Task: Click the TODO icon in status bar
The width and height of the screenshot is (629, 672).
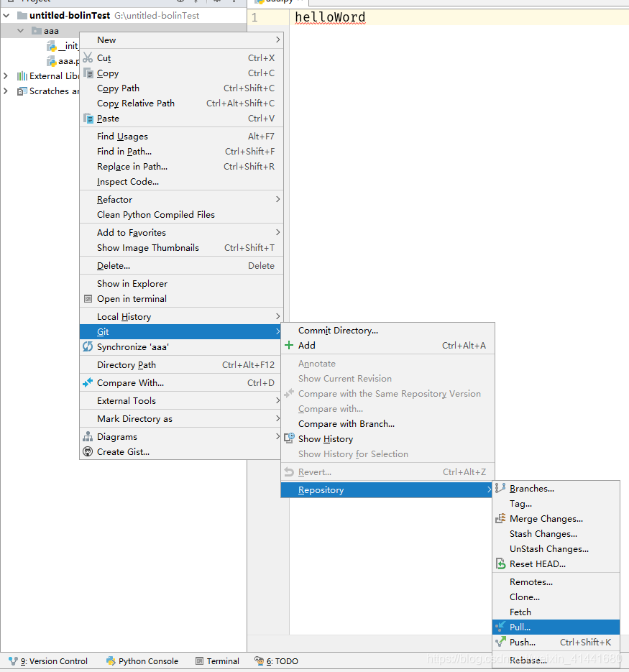Action: pyautogui.click(x=259, y=661)
